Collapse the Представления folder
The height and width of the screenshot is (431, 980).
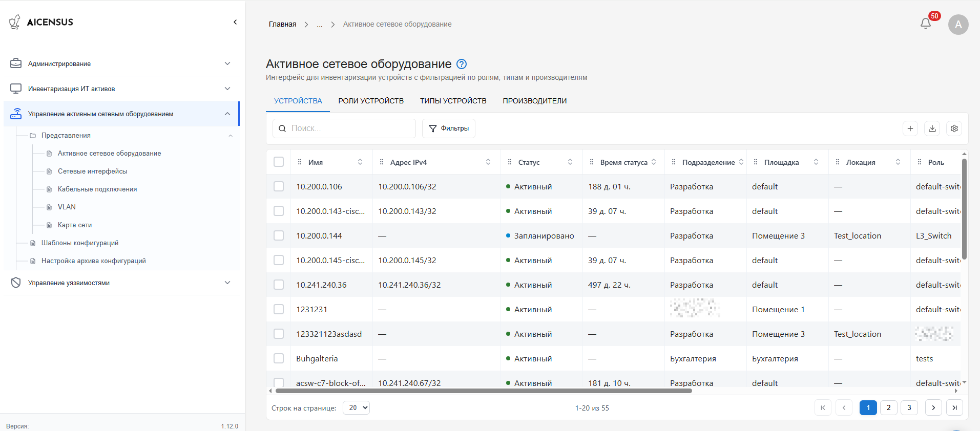click(231, 136)
